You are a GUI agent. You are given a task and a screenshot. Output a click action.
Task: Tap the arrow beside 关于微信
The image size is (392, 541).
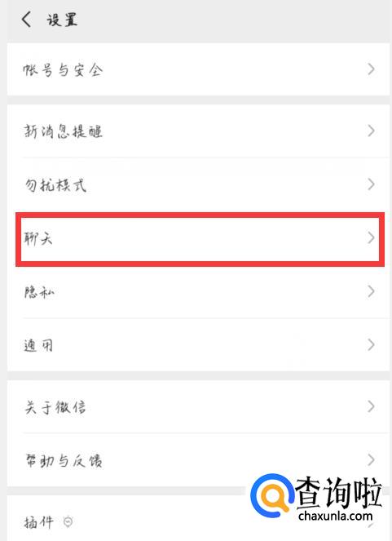coord(371,406)
